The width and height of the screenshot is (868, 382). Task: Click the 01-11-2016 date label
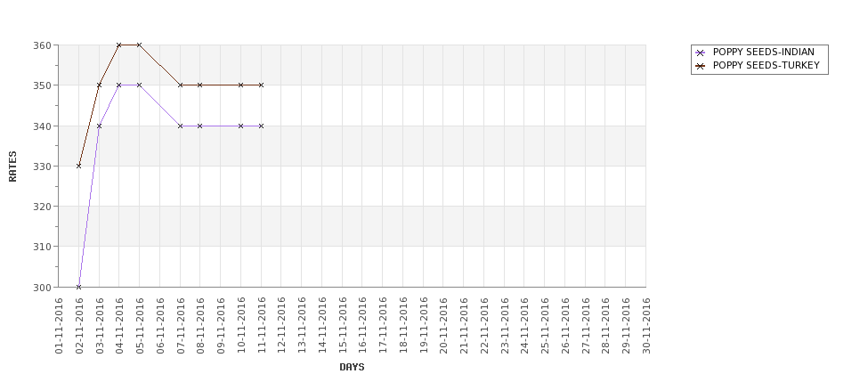coord(59,325)
